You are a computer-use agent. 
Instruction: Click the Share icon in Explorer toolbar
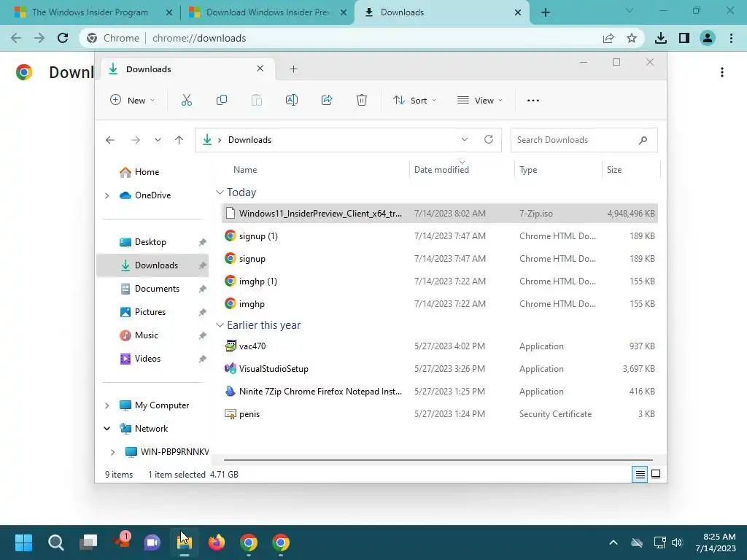(x=327, y=101)
